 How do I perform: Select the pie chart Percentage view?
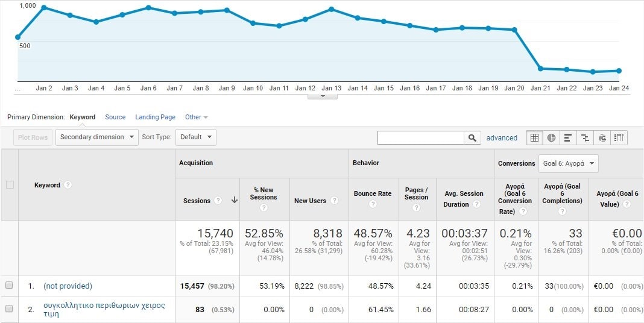click(x=551, y=137)
